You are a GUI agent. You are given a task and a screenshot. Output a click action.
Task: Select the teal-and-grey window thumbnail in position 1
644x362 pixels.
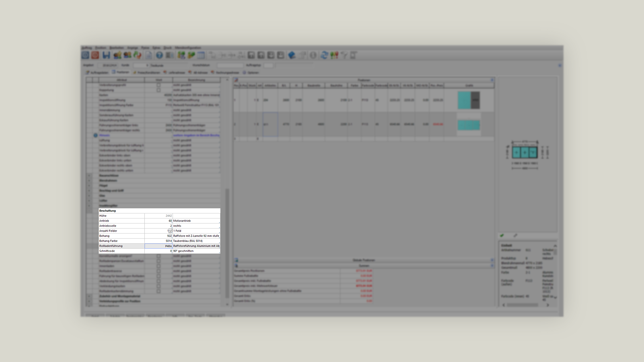[x=469, y=100]
